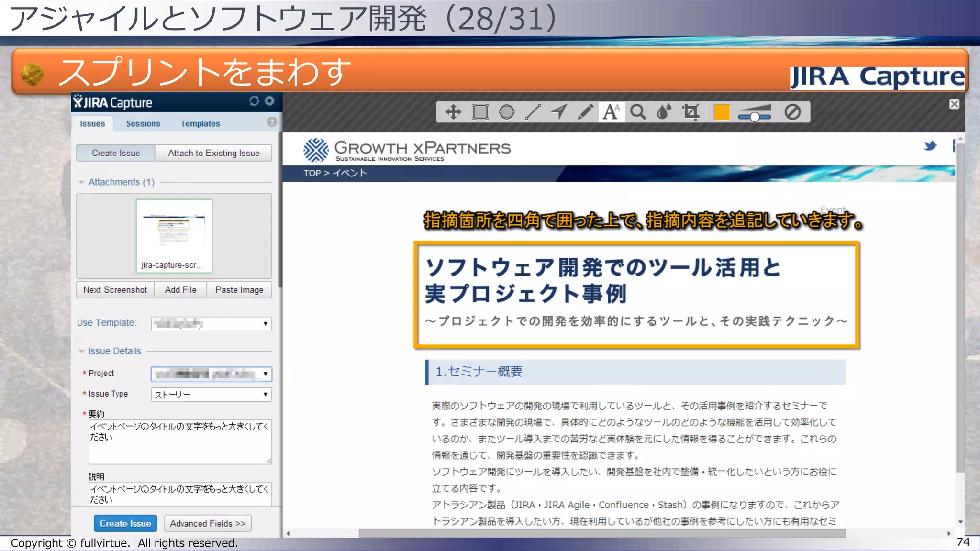This screenshot has height=551, width=980.
Task: Select the blur droplet tool
Action: pyautogui.click(x=664, y=112)
